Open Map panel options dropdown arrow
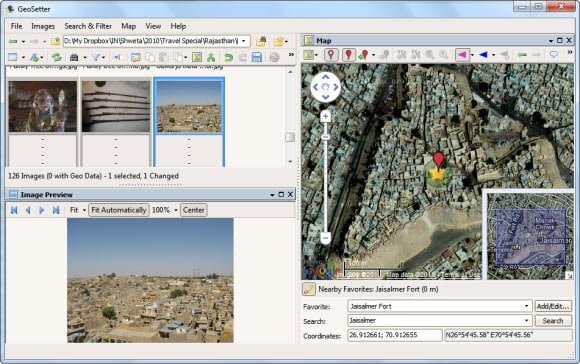The height and width of the screenshot is (364, 580). click(x=551, y=41)
